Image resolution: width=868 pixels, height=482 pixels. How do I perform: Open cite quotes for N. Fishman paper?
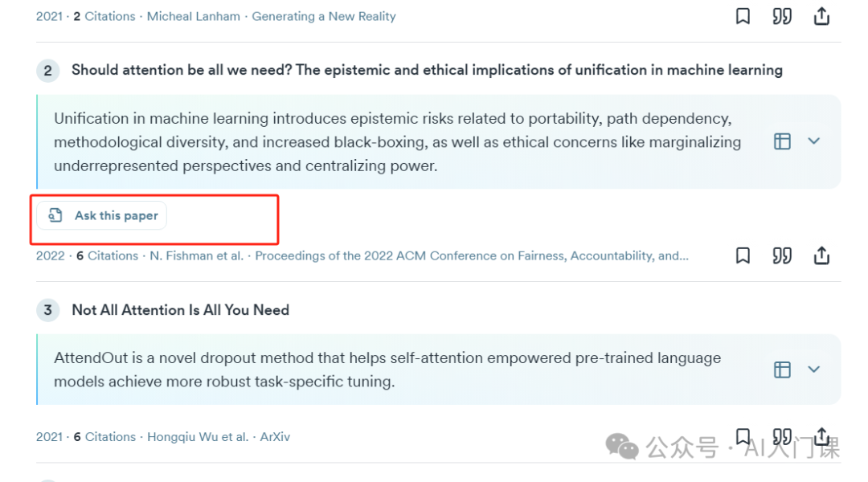click(782, 255)
